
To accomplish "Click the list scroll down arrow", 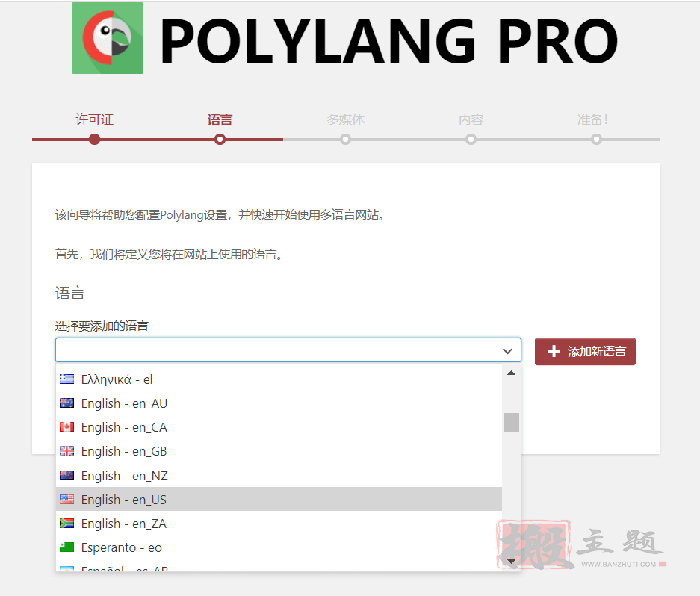I will click(512, 562).
